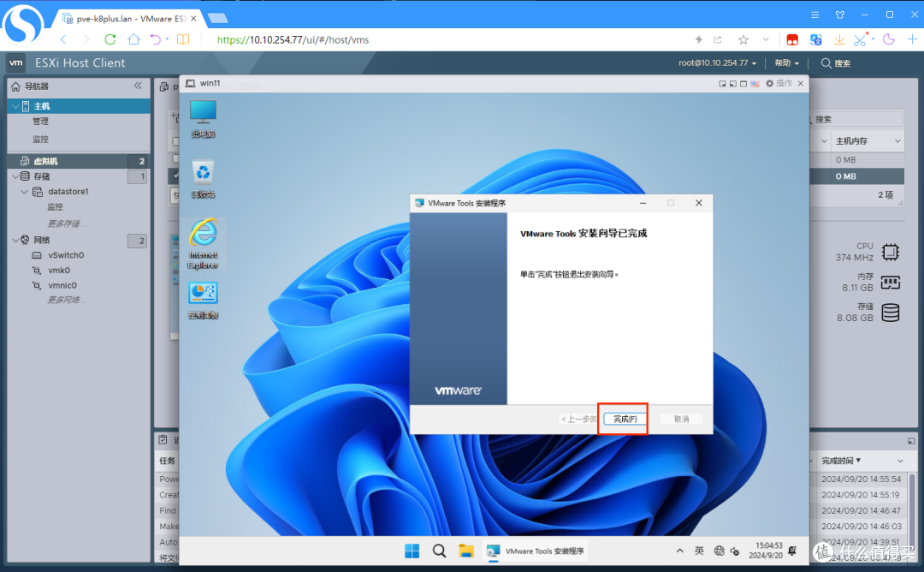This screenshot has width=924, height=572.
Task: Open the 帮助 help dropdown
Action: pos(787,63)
